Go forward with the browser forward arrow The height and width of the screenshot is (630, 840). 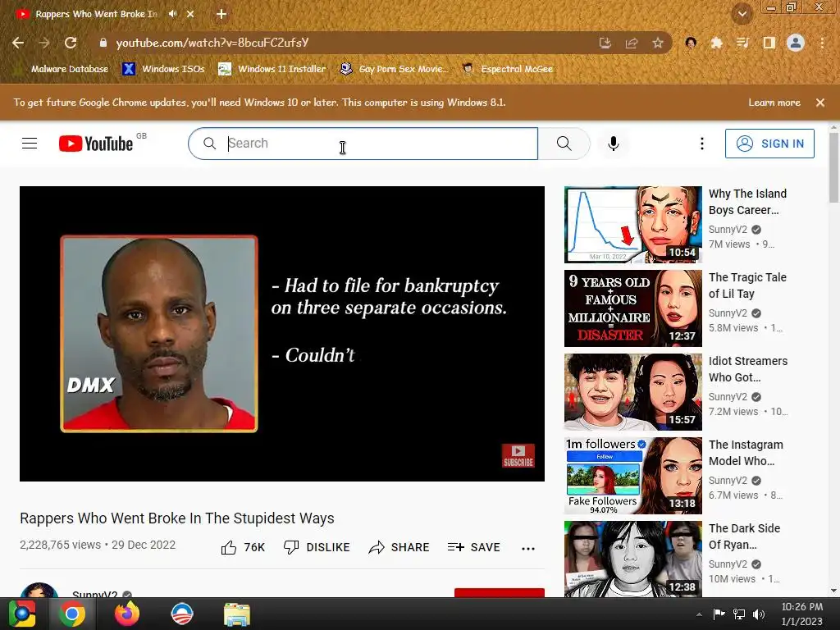click(44, 43)
